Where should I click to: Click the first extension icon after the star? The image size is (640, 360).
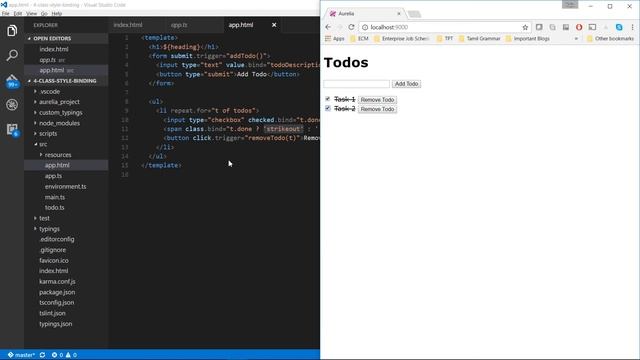tap(539, 27)
